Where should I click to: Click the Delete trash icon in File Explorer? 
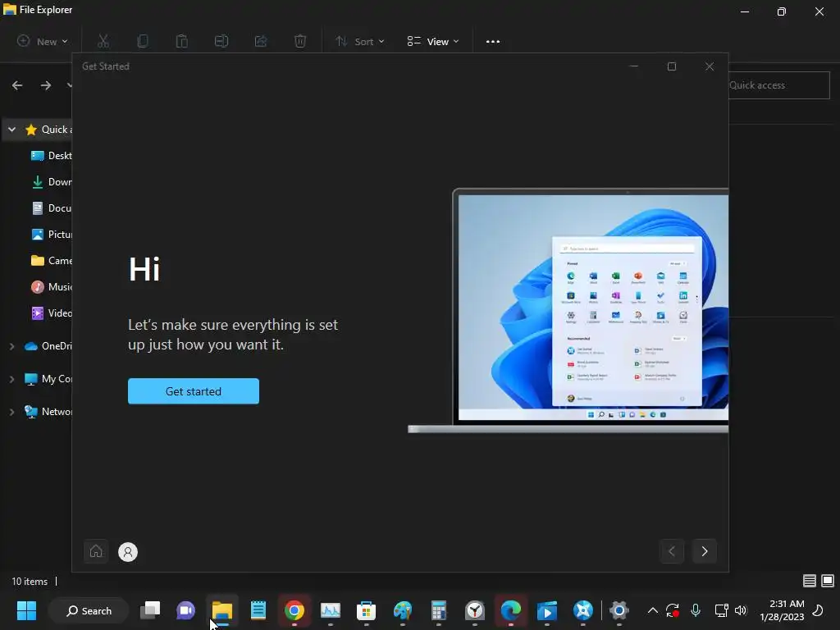[x=300, y=41]
